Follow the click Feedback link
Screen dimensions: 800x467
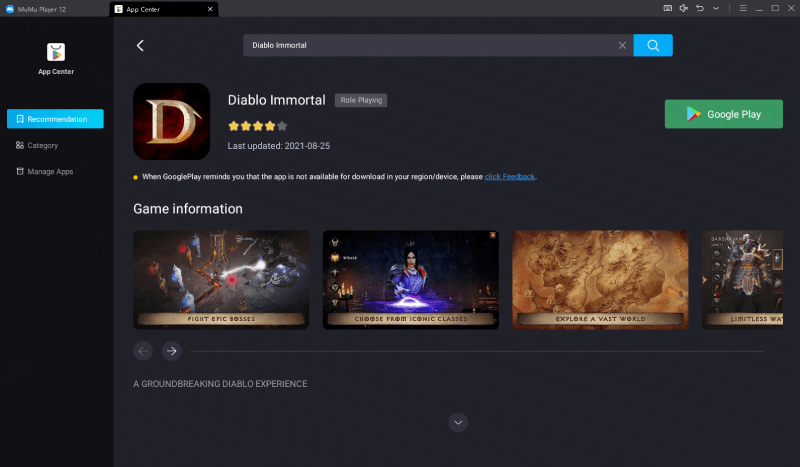point(510,177)
